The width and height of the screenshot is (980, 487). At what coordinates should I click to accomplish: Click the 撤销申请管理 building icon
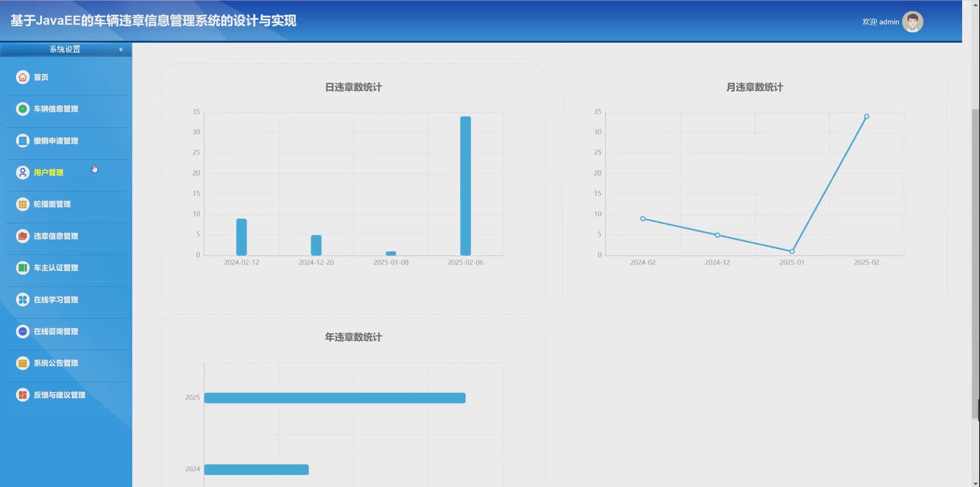22,141
